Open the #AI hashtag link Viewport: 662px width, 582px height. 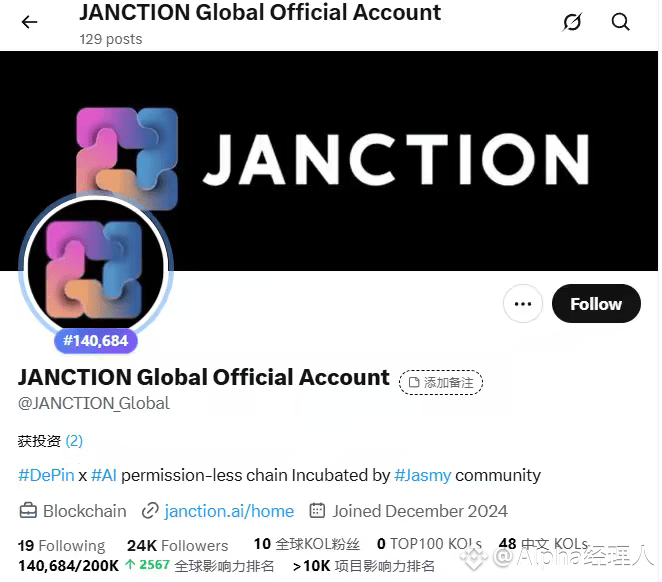(x=104, y=476)
